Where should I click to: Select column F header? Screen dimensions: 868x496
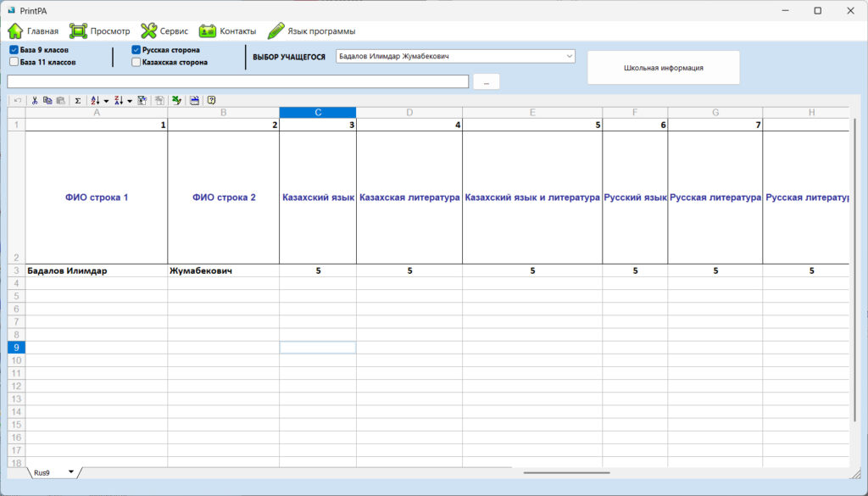(x=636, y=113)
